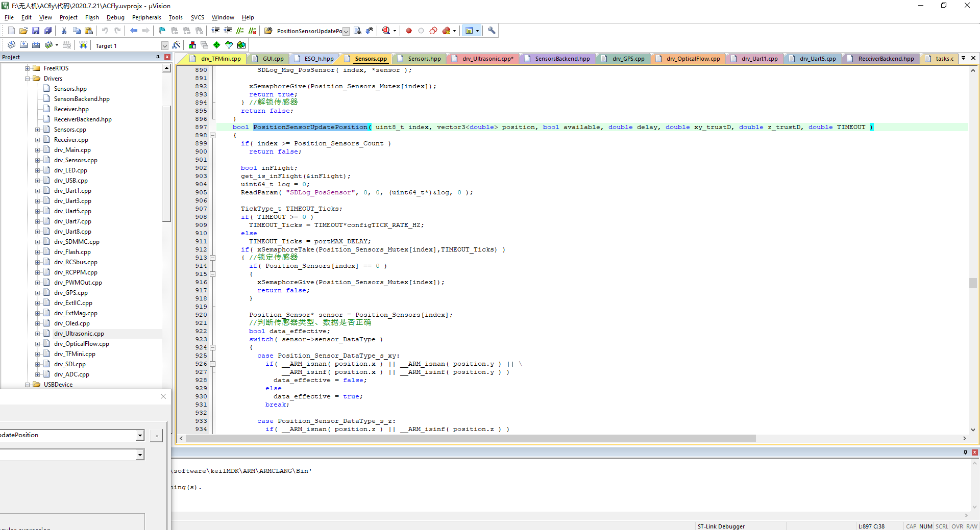980x530 pixels.
Task: Collapse the Drivers folder in project tree
Action: pyautogui.click(x=27, y=79)
